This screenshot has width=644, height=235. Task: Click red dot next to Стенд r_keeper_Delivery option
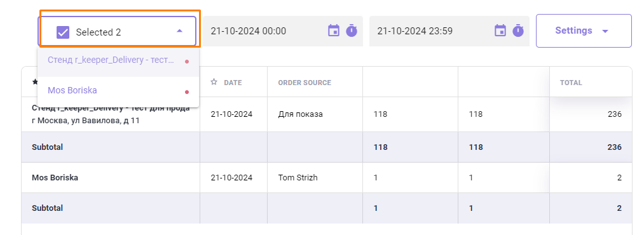187,62
